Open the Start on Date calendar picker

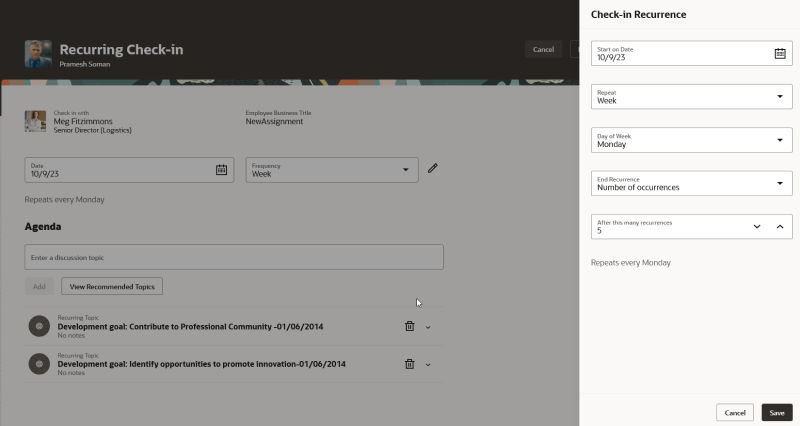tap(780, 54)
